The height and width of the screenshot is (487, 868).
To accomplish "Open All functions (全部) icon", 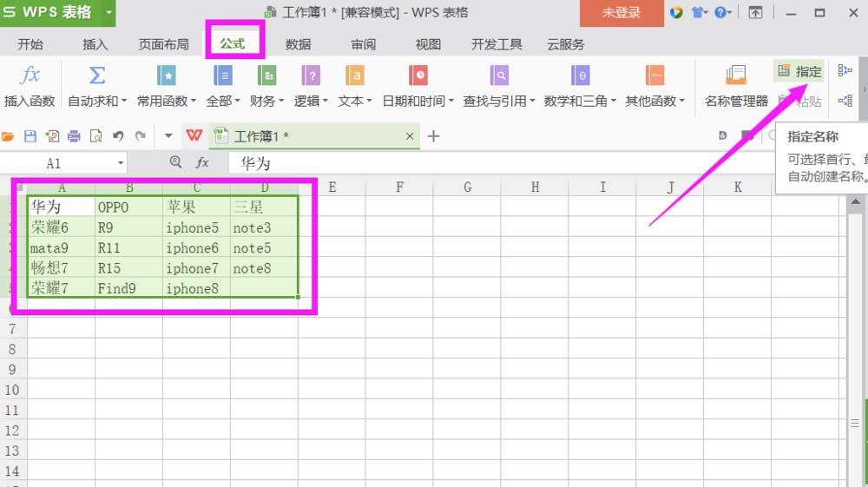I will [222, 76].
